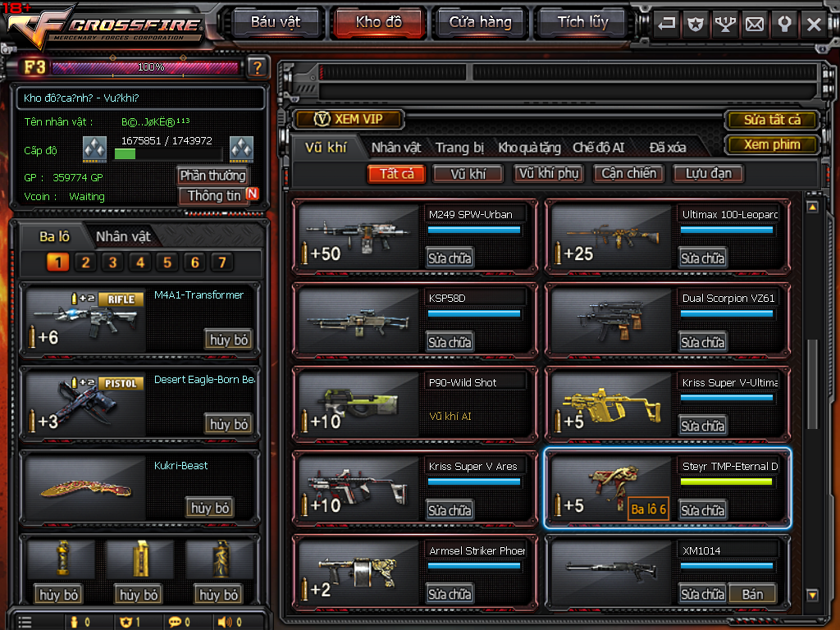Click the bullet counter icon in status bar

[74, 622]
